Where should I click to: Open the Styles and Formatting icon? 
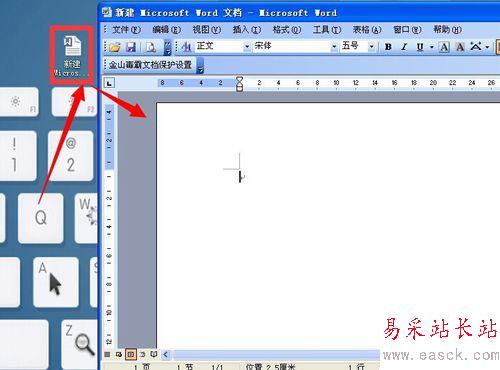[x=186, y=47]
